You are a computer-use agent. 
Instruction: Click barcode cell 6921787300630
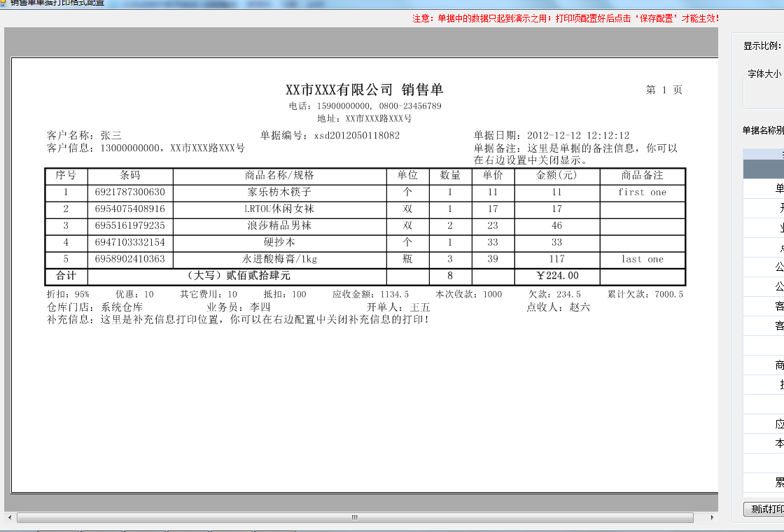coord(130,192)
